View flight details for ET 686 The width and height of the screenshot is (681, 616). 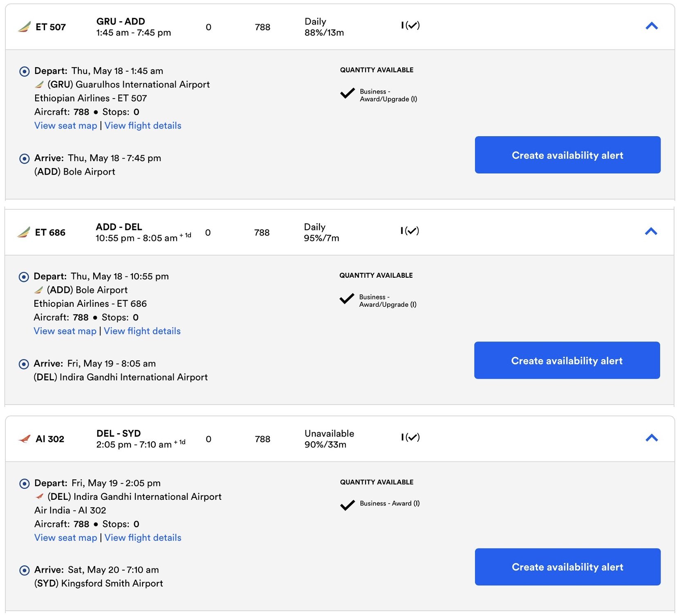coord(142,331)
